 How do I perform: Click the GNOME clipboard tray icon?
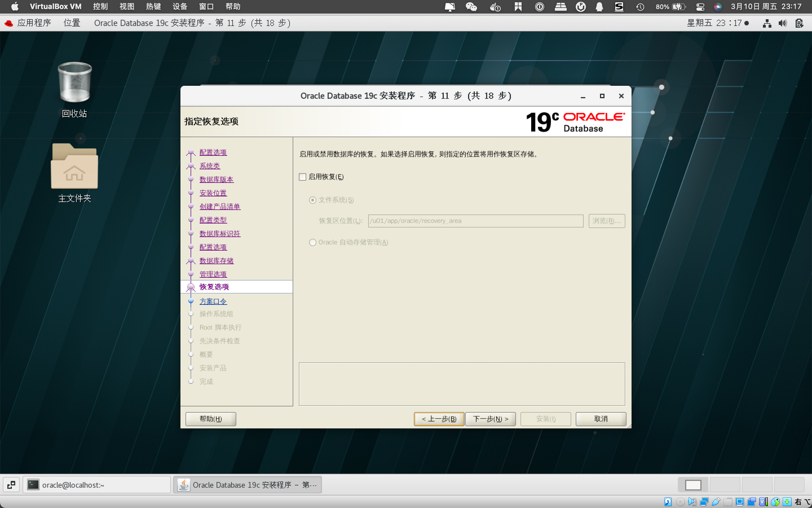click(x=799, y=23)
